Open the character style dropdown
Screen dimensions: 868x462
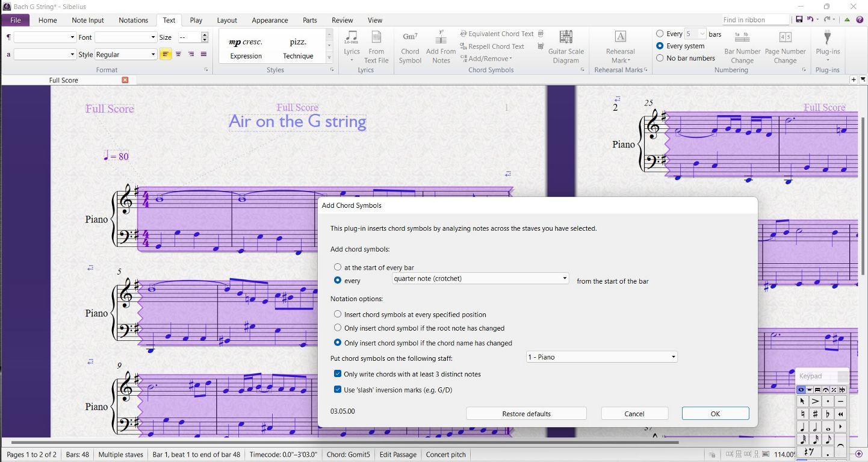coord(45,54)
